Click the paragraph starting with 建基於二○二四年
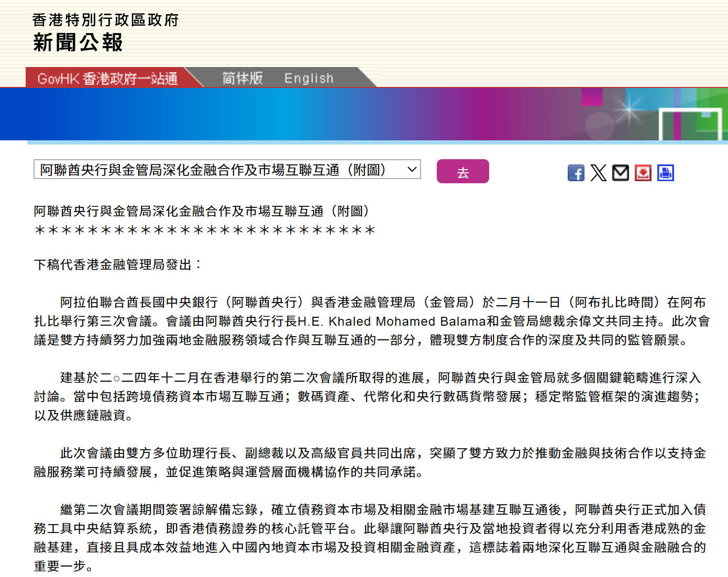728x577 pixels. tap(367, 396)
